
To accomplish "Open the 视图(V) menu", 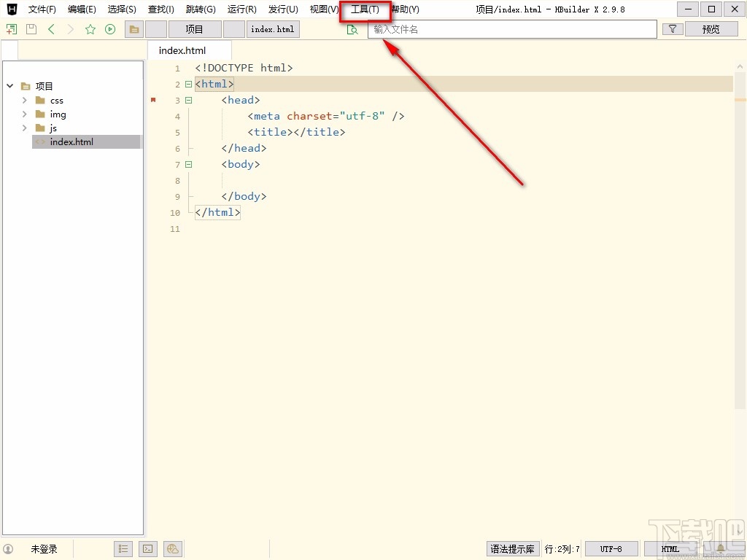I will pyautogui.click(x=324, y=9).
